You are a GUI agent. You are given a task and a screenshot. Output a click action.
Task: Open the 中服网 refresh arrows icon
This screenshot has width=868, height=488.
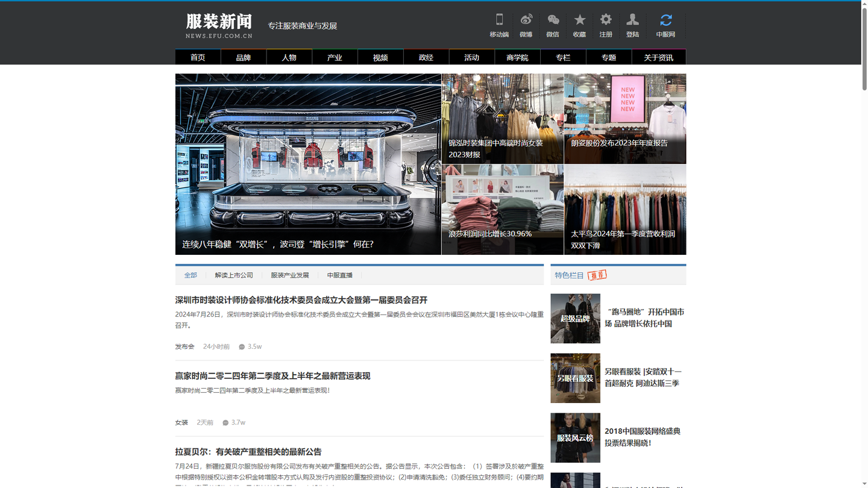(x=665, y=20)
